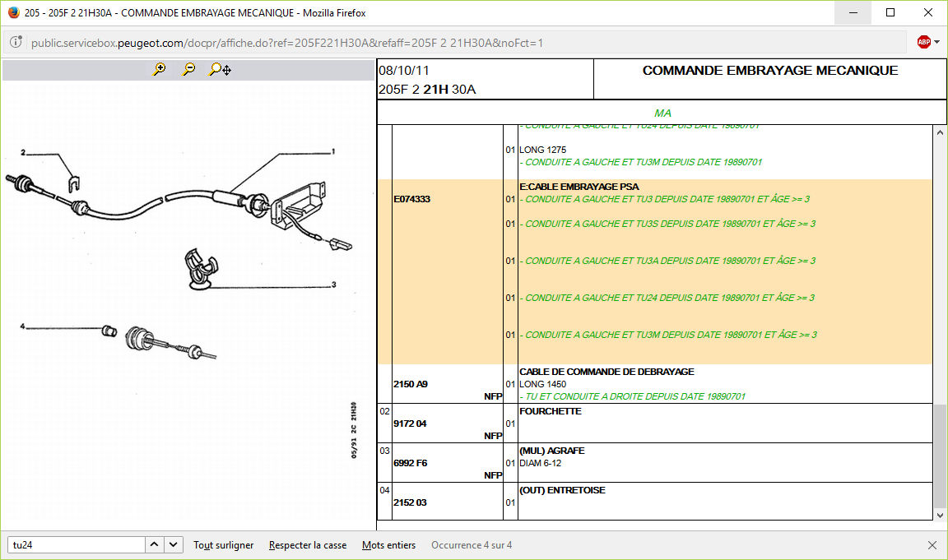Click the TU3S line with ÂGE >= 3

click(x=667, y=224)
